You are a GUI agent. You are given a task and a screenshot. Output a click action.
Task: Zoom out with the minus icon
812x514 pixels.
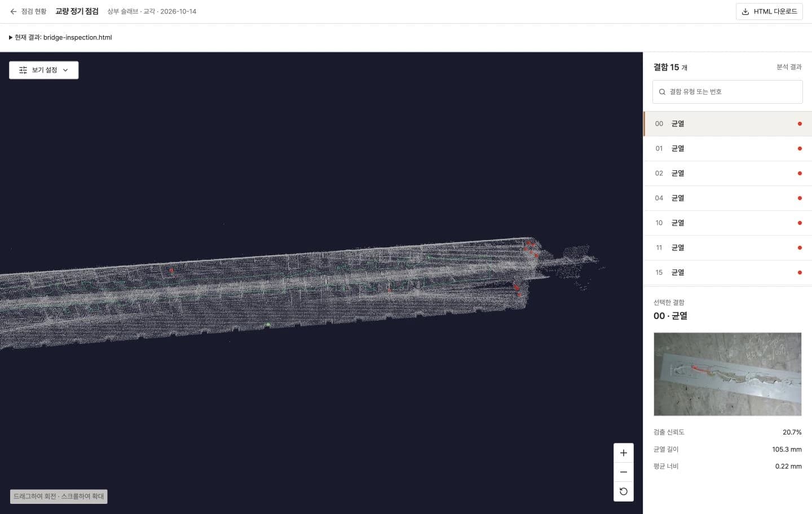pos(624,472)
